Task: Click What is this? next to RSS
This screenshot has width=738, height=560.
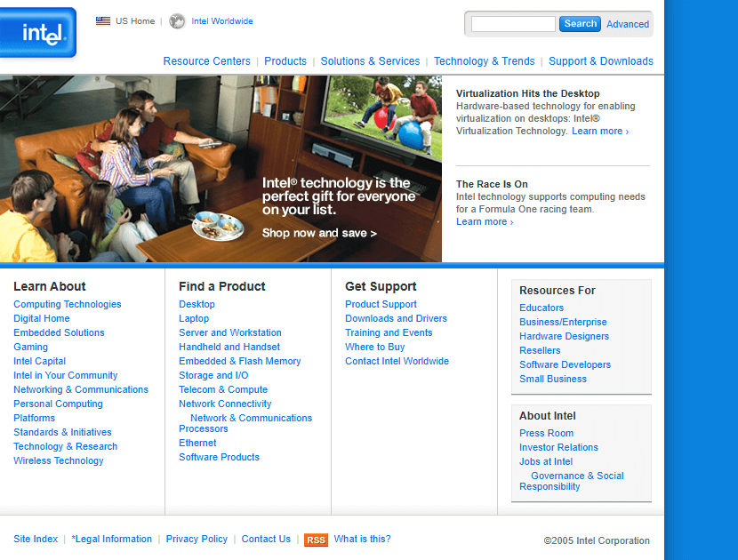Action: click(362, 539)
